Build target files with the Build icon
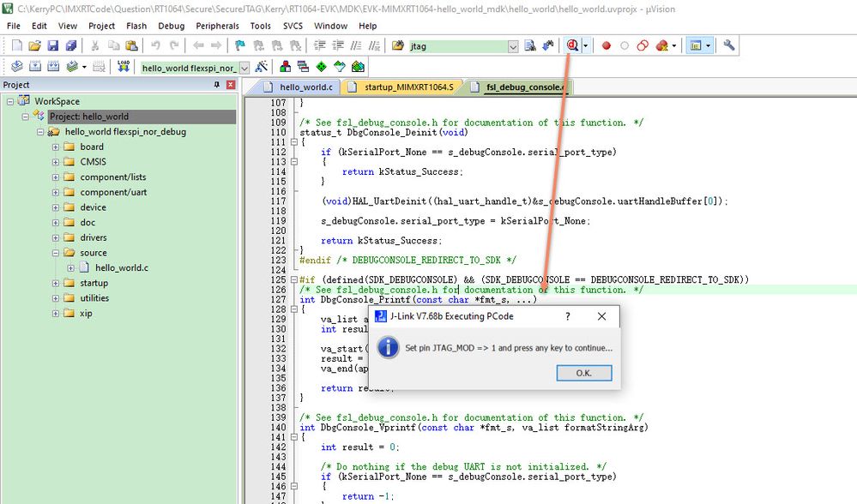Image resolution: width=857 pixels, height=504 pixels. 35,67
